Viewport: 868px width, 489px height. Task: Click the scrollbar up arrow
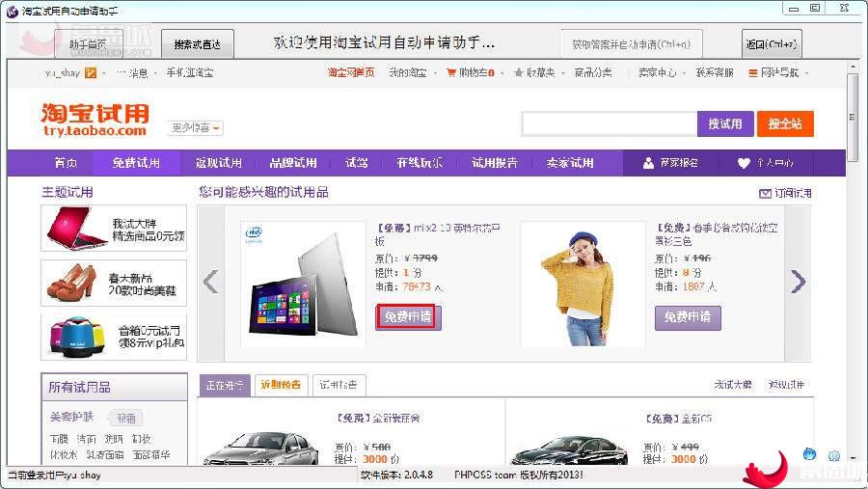point(853,67)
